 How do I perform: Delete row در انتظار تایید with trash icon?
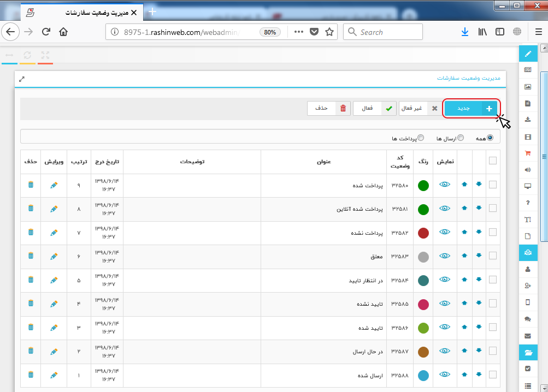click(x=31, y=280)
